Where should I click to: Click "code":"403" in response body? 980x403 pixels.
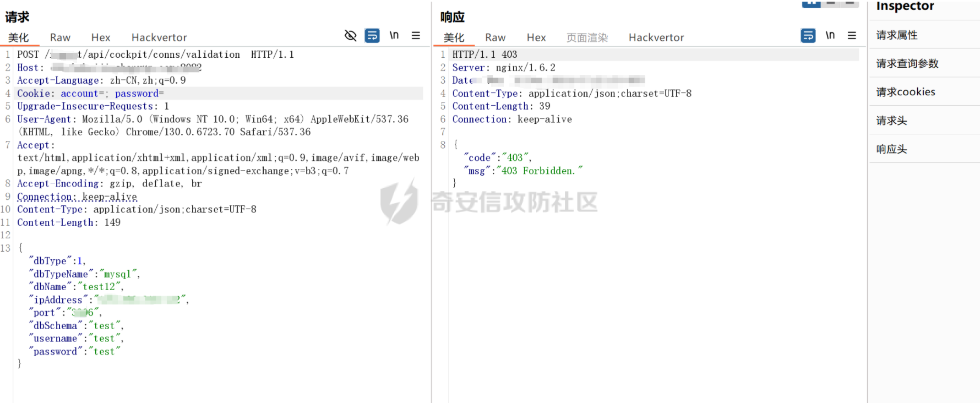pos(498,158)
